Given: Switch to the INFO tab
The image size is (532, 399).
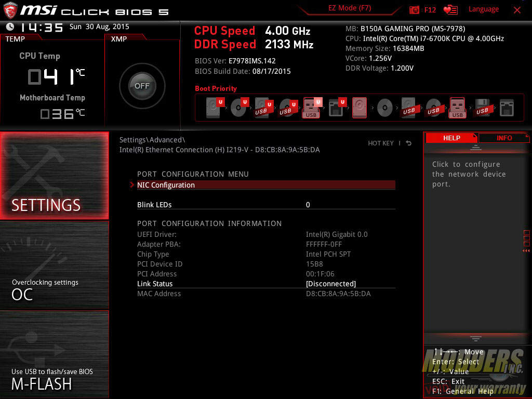Looking at the screenshot, I should pos(504,138).
